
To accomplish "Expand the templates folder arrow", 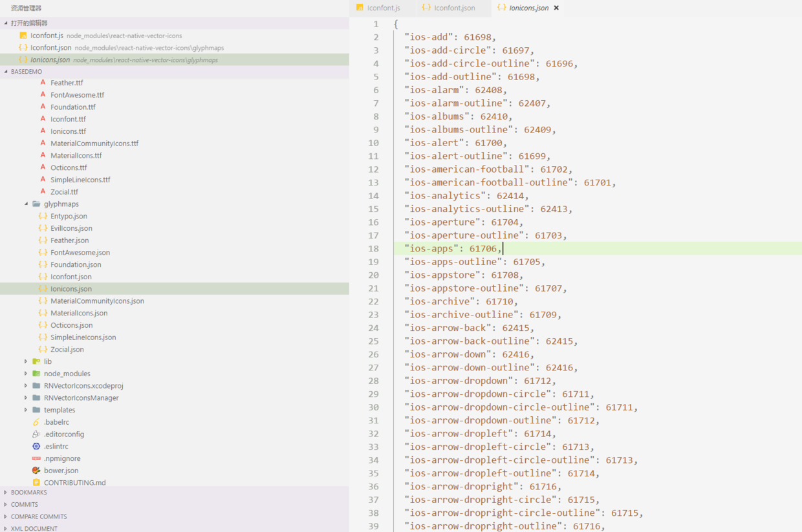I will click(x=27, y=410).
